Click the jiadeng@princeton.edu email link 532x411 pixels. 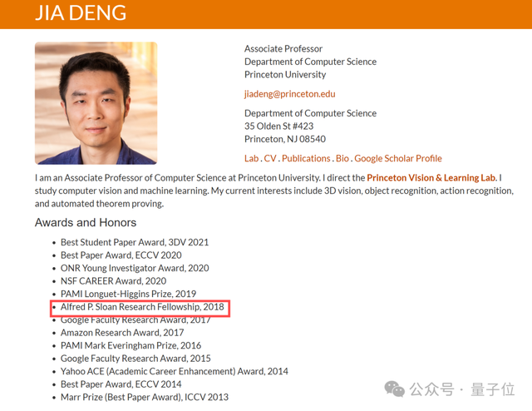(289, 94)
